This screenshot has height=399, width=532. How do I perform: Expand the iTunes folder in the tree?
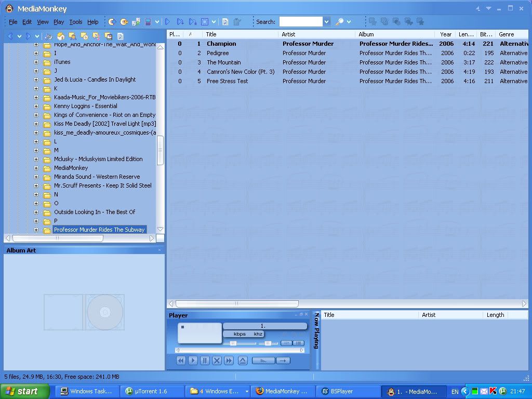click(x=36, y=62)
